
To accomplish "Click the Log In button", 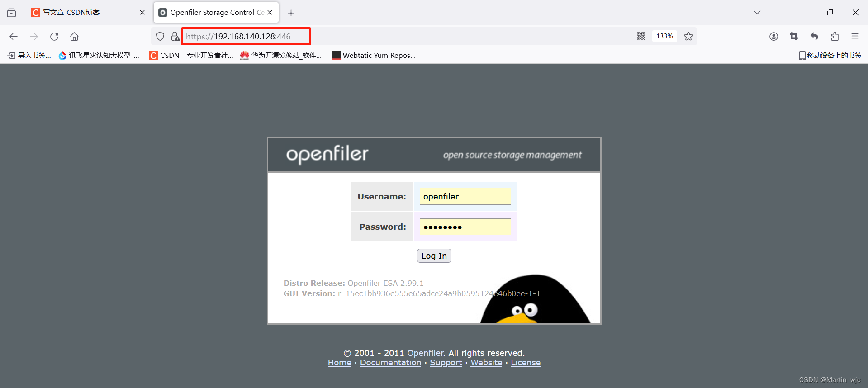I will point(434,256).
